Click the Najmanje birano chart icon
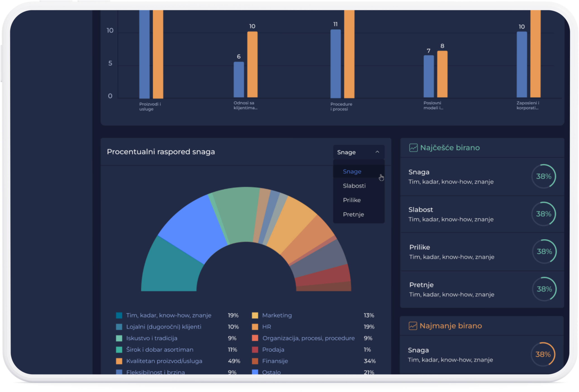Image resolution: width=579 pixels, height=392 pixels. coord(413,326)
